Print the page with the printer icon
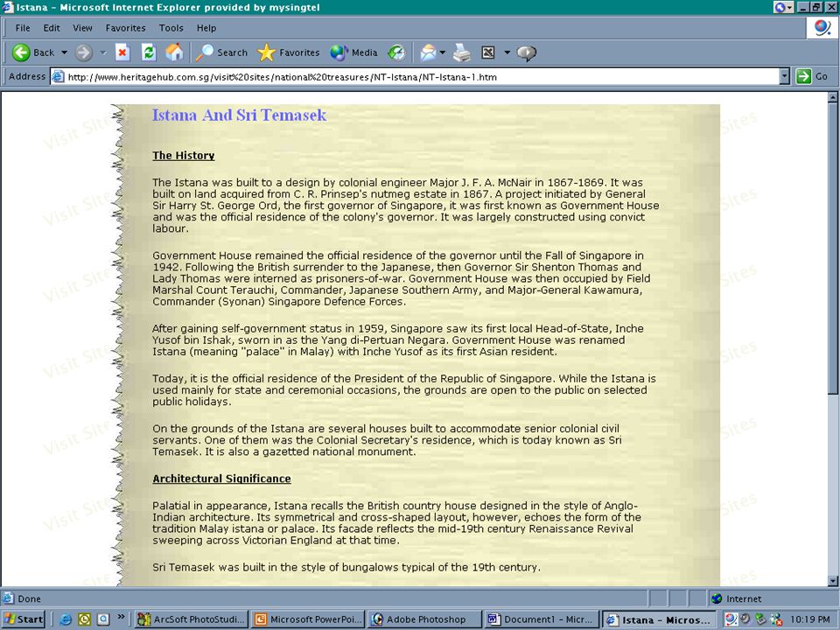Image resolution: width=840 pixels, height=630 pixels. [461, 52]
